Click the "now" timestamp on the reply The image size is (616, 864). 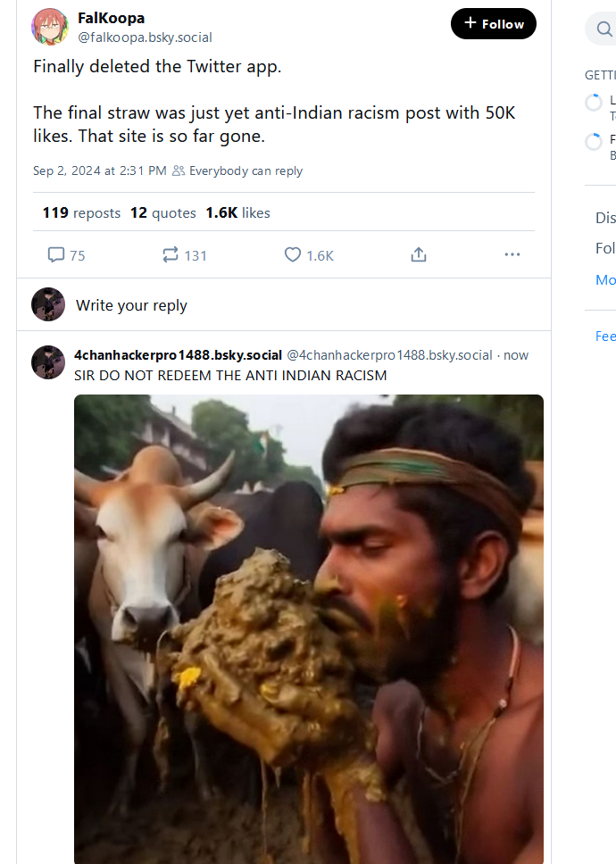[516, 355]
